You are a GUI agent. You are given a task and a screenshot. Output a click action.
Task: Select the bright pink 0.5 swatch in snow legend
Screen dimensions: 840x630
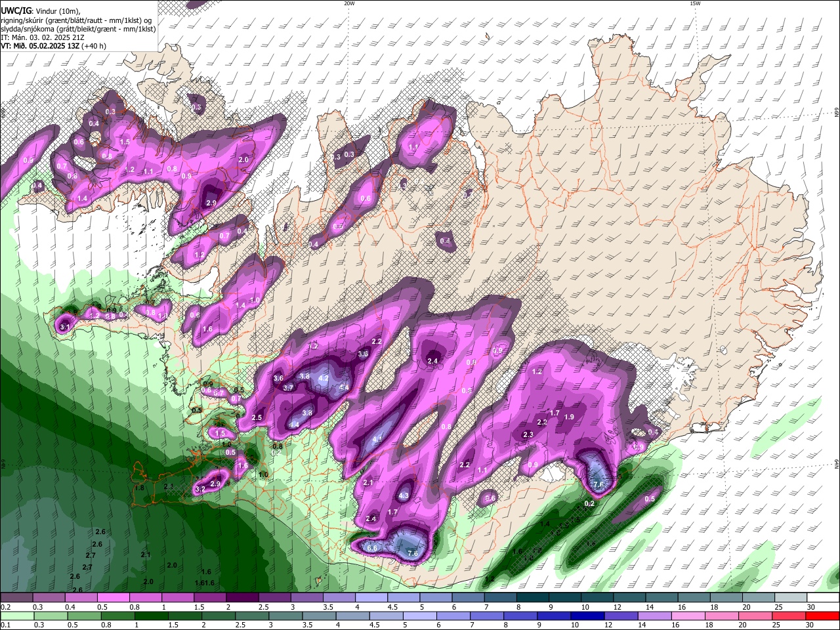click(x=113, y=598)
